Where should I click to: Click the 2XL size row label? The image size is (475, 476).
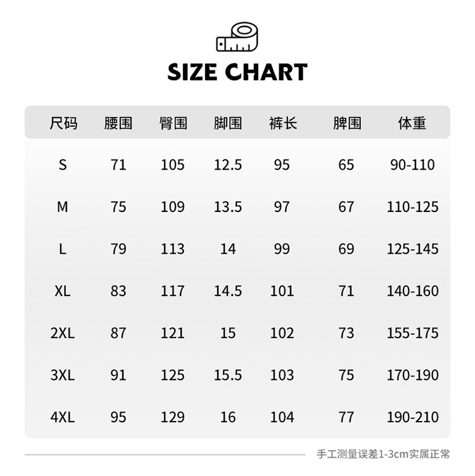(63, 333)
